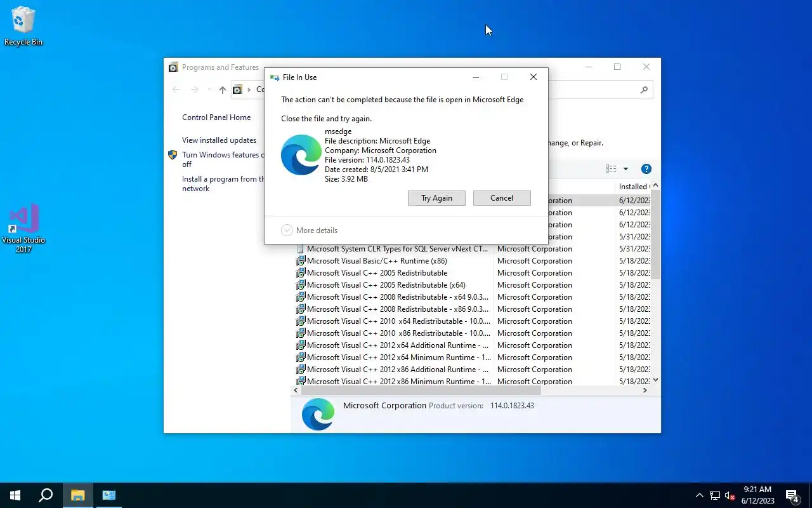Click the product version 114.0.1823.43 in details pane

[512, 406]
